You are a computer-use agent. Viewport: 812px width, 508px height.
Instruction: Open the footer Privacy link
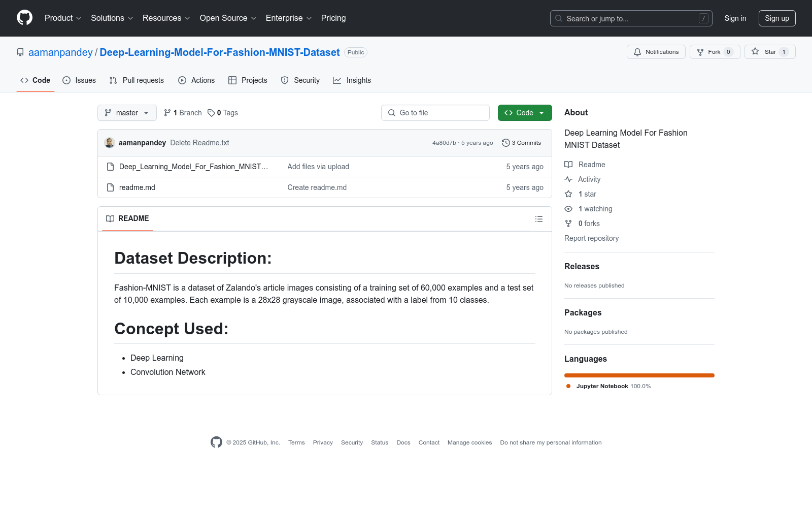click(x=323, y=442)
